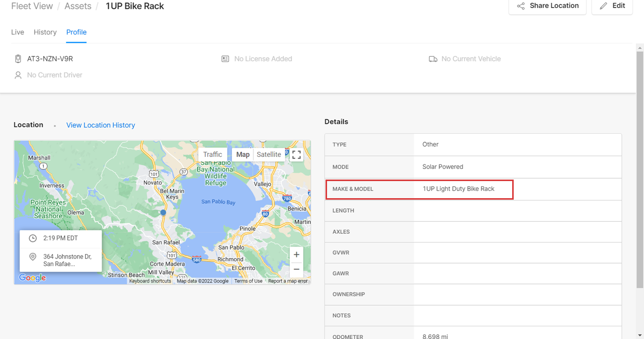Go to Fleet View breadcrumb
644x339 pixels.
(32, 7)
